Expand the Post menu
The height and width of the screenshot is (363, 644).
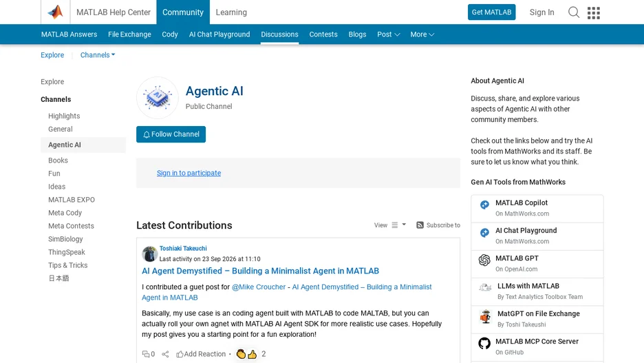click(x=389, y=34)
